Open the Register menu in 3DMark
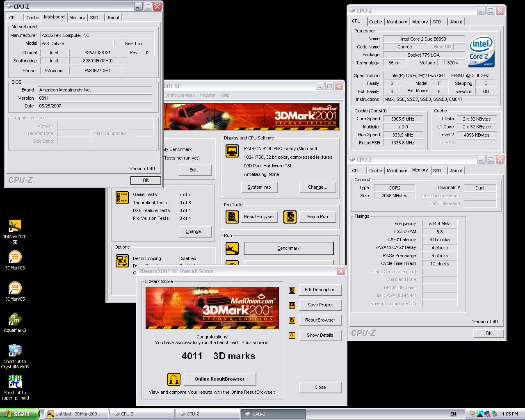Screen dimensions: 525x420 click(208, 95)
